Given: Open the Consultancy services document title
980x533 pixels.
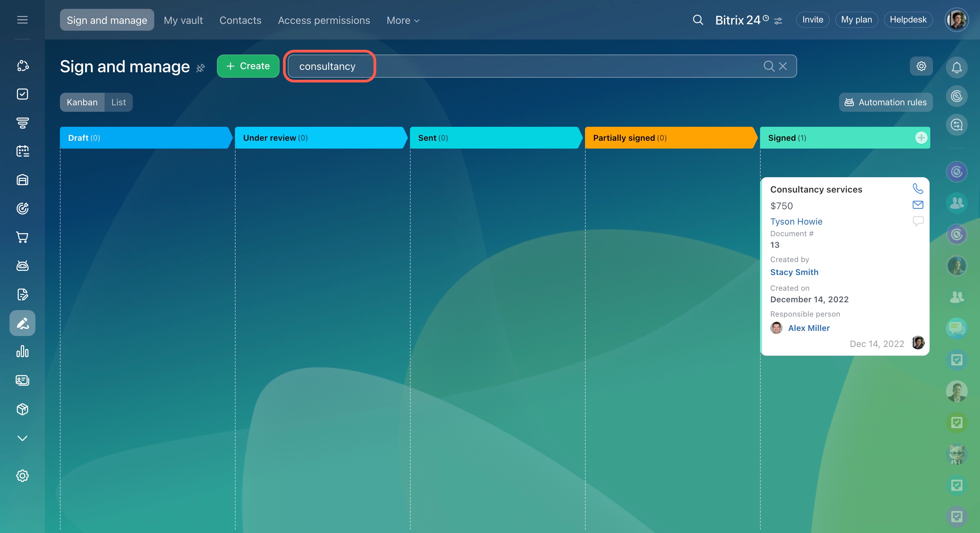Looking at the screenshot, I should pos(816,189).
